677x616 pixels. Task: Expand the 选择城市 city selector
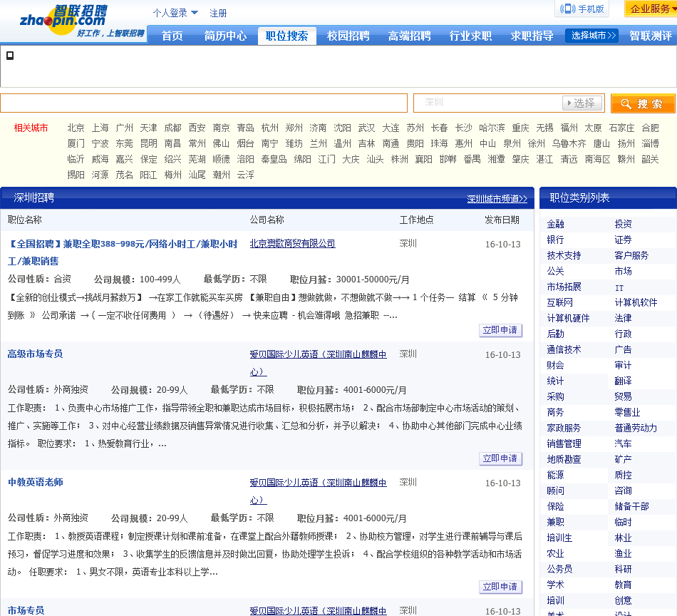pos(592,36)
